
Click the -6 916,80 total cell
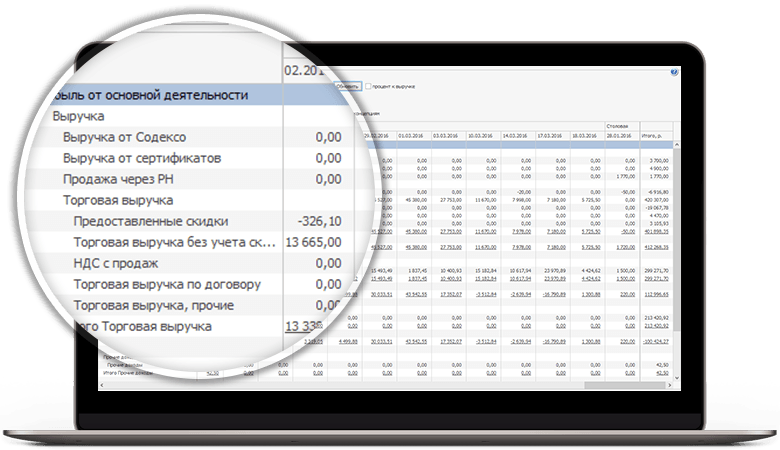pos(659,192)
